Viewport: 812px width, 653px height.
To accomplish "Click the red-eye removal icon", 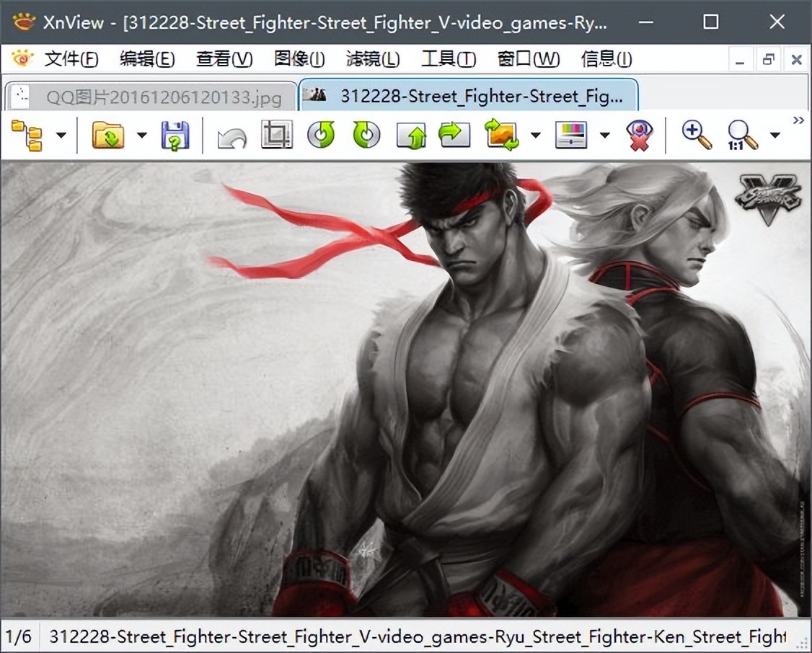I will [x=640, y=136].
